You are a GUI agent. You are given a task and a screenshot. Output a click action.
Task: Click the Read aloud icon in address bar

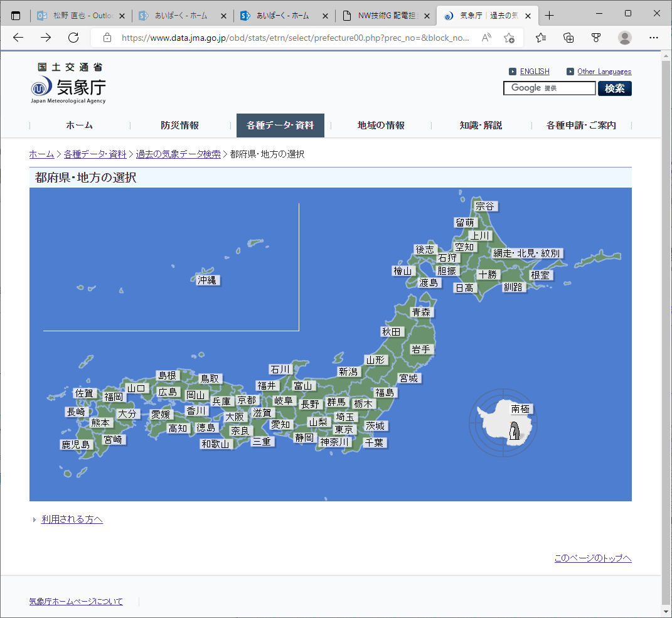[486, 38]
